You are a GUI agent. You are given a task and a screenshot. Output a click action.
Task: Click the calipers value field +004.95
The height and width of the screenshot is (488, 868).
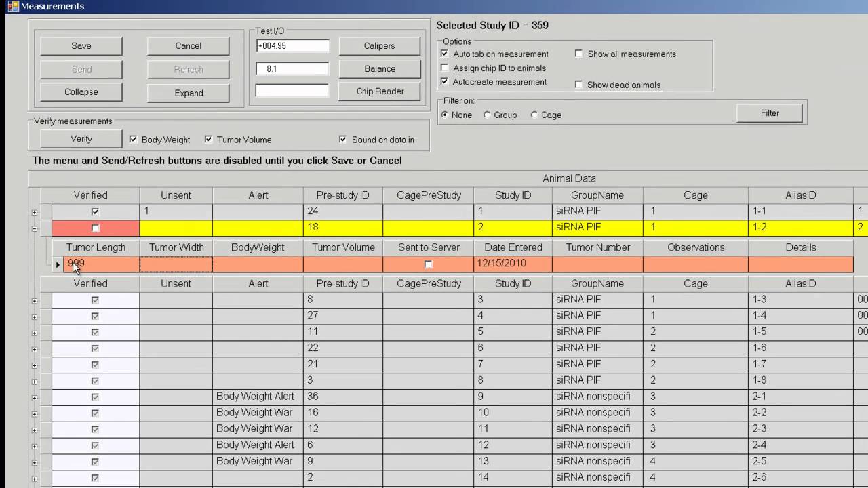tap(292, 46)
